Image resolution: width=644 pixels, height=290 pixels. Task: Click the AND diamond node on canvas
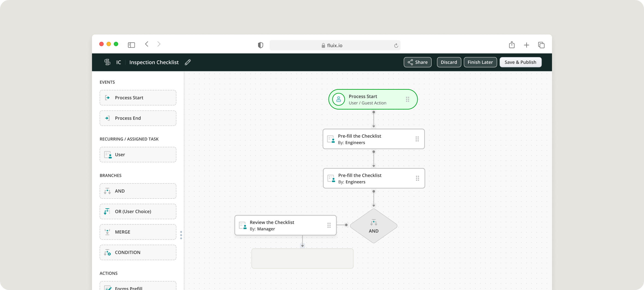click(x=374, y=226)
